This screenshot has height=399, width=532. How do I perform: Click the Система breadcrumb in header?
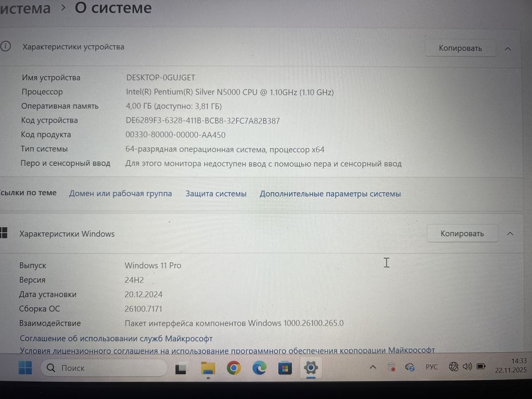[25, 8]
